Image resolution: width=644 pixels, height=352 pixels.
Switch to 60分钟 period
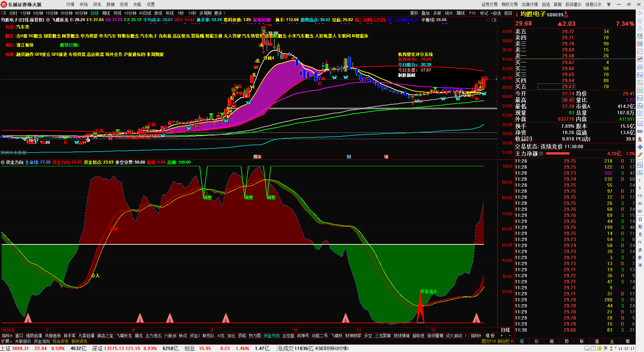click(81, 13)
